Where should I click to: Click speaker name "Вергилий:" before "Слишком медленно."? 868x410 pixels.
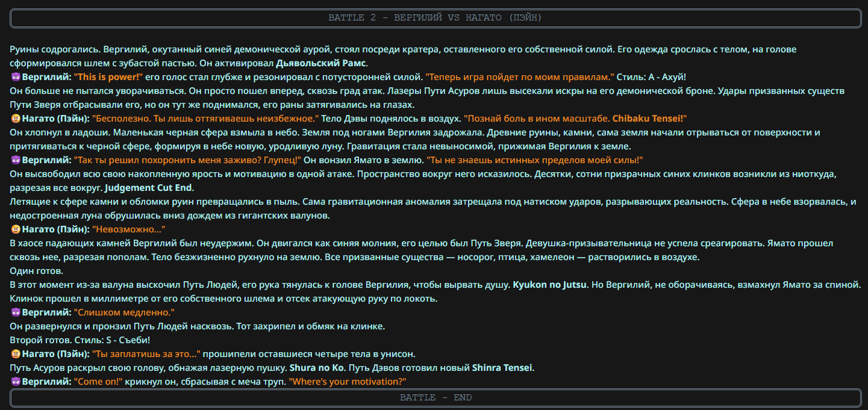[x=47, y=312]
